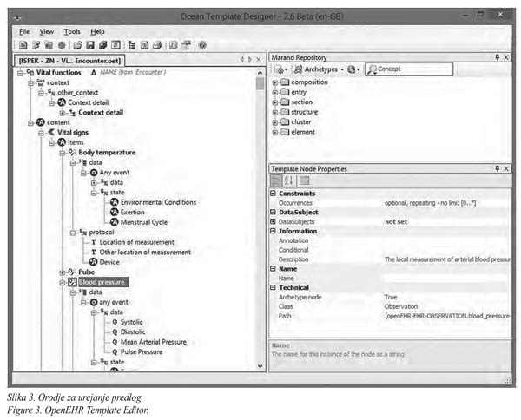Viewport: 521px width, 420px height.
Task: Collapse the Constraints property category
Action: coord(273,194)
